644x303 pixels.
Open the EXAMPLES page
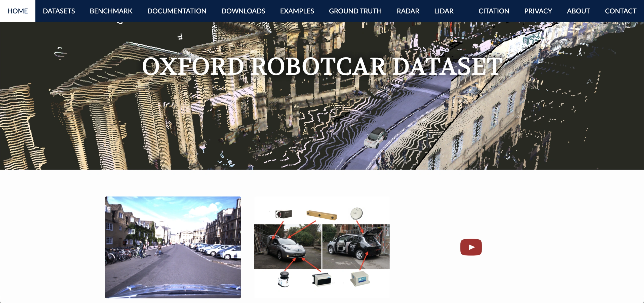click(297, 11)
